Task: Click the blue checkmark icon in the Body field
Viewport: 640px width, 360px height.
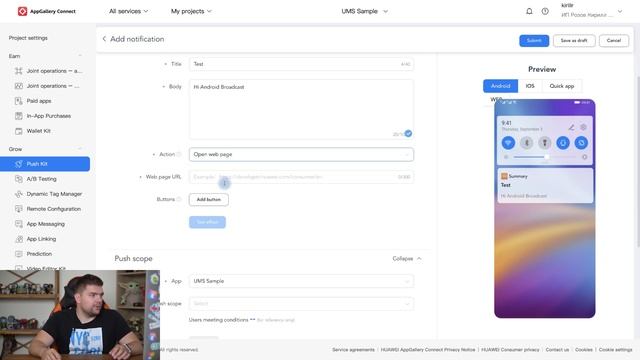Action: point(408,133)
